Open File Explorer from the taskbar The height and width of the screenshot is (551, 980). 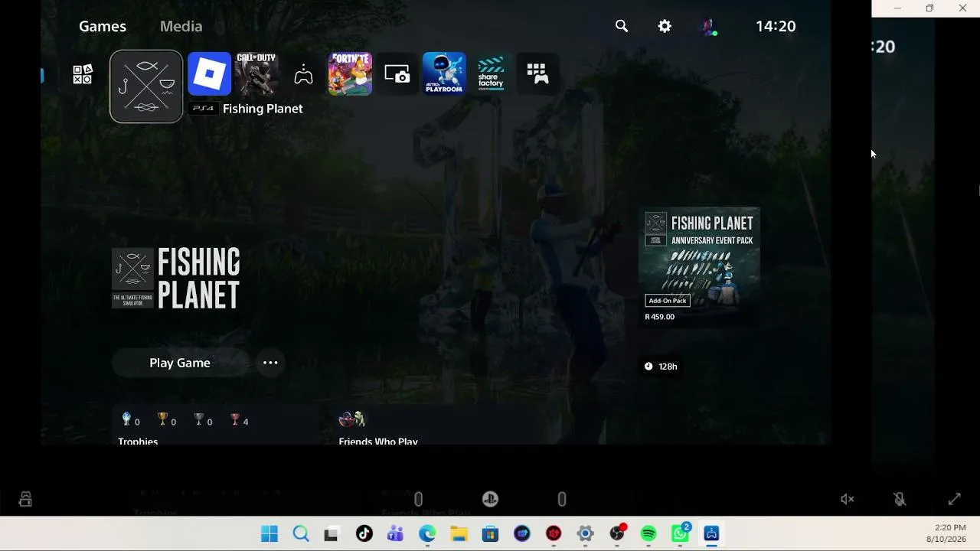[x=459, y=533]
